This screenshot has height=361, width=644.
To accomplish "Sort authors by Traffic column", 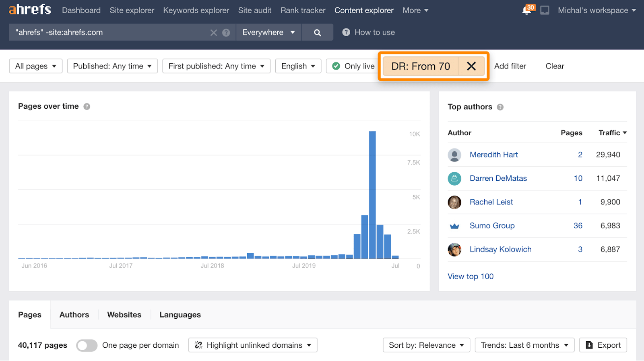I will coord(612,133).
